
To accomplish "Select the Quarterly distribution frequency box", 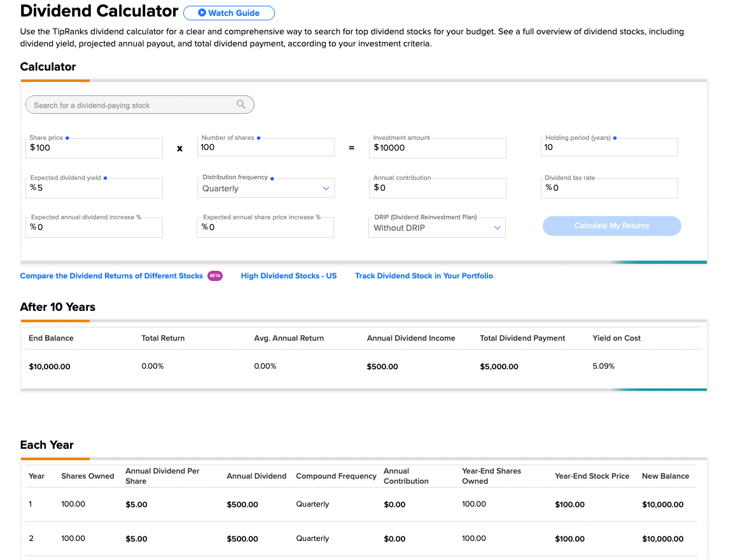I will coord(266,188).
